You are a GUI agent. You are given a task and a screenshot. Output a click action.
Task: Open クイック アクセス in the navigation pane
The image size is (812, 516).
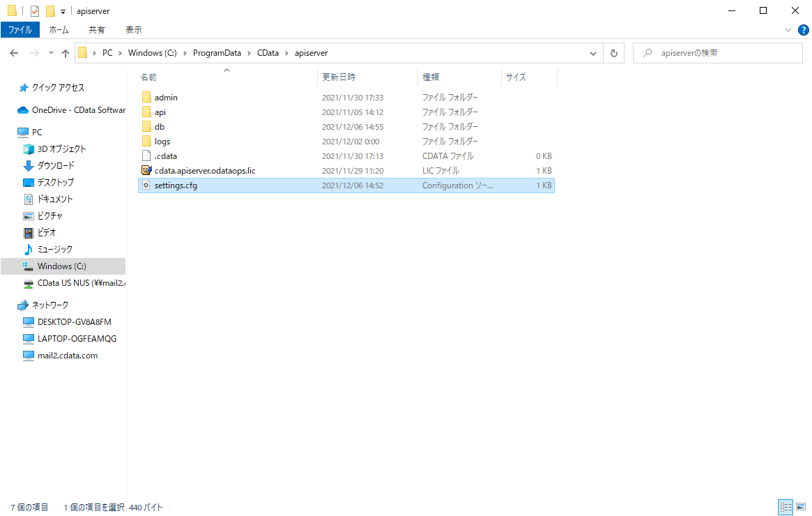[x=58, y=88]
